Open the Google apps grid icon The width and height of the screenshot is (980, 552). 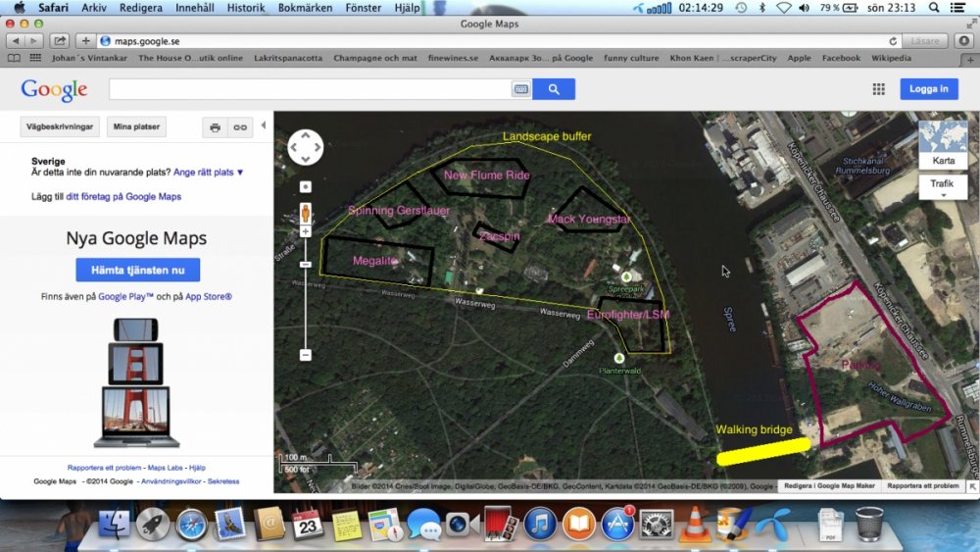pos(878,89)
